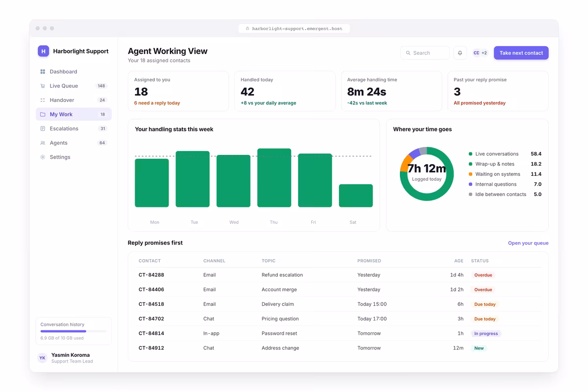Click the 6 need a reply today text
The width and height of the screenshot is (588, 392).
coord(157,103)
